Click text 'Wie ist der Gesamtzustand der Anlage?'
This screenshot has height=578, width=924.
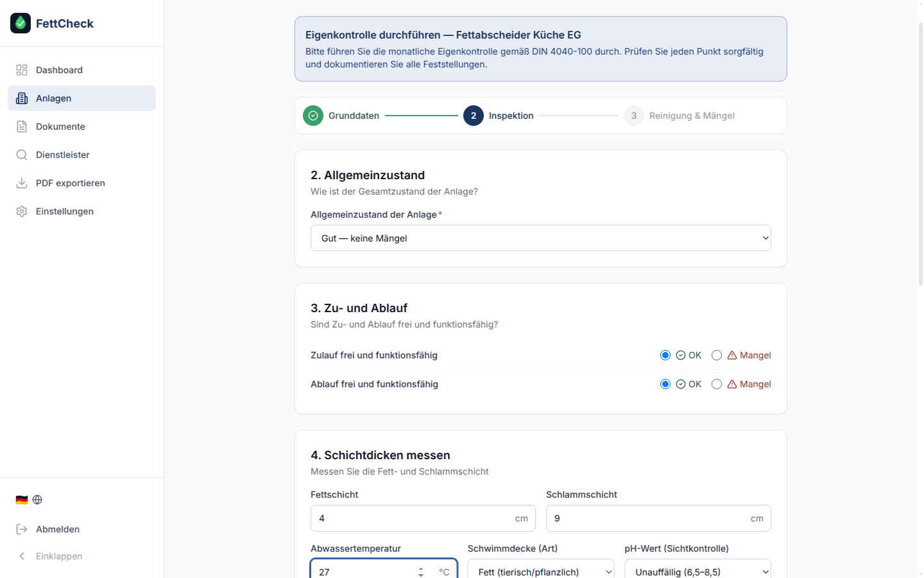[394, 191]
